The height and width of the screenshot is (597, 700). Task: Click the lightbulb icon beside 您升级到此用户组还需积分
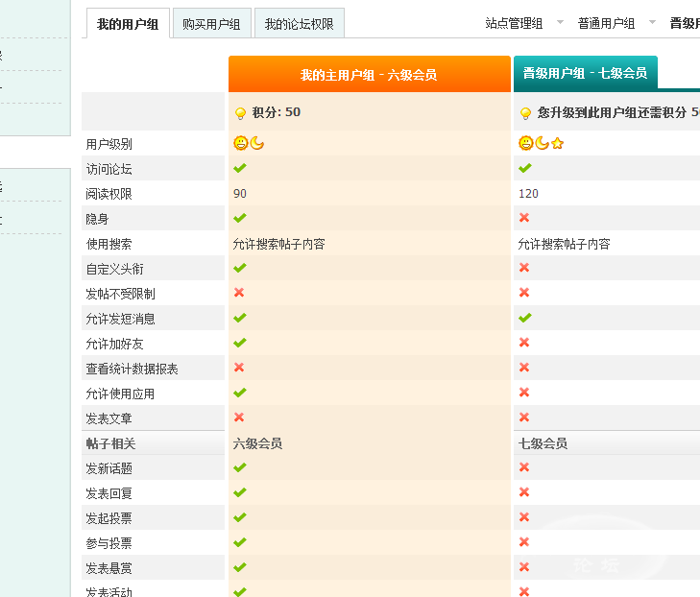525,113
